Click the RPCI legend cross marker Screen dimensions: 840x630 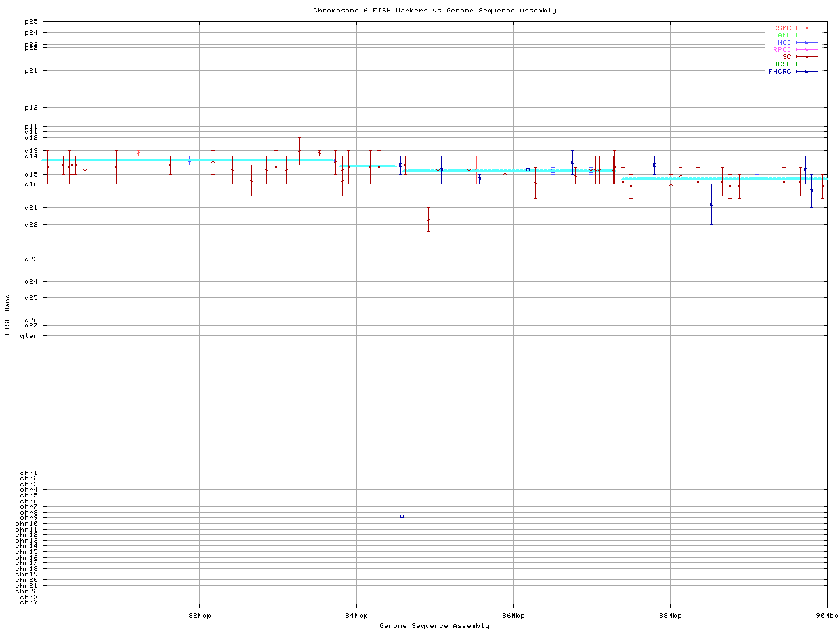point(807,50)
